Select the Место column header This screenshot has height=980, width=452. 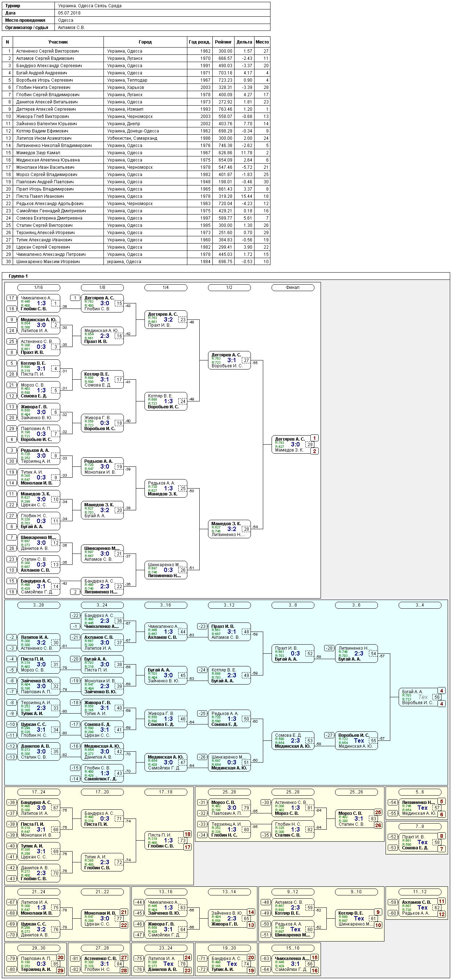point(262,42)
